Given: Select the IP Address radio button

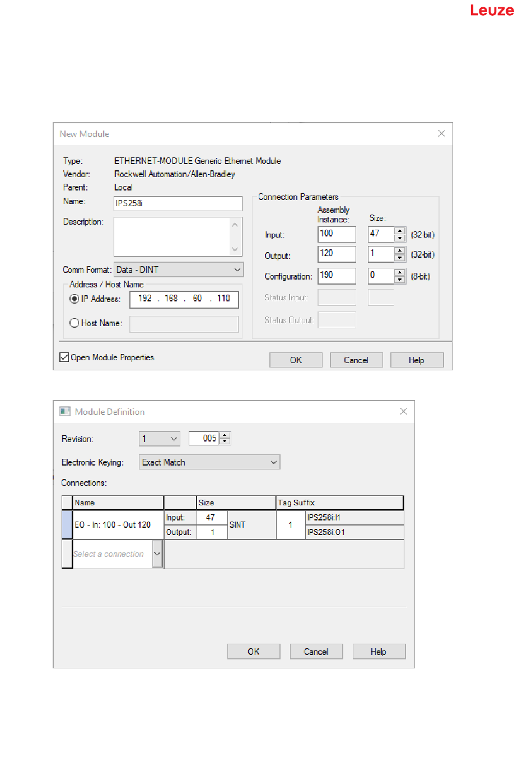Looking at the screenshot, I should [x=74, y=299].
